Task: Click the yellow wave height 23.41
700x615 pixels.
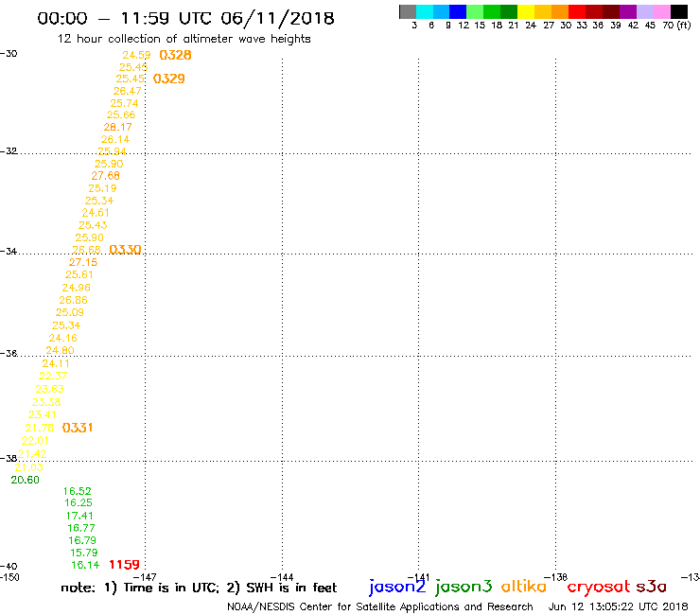Action: tap(43, 415)
